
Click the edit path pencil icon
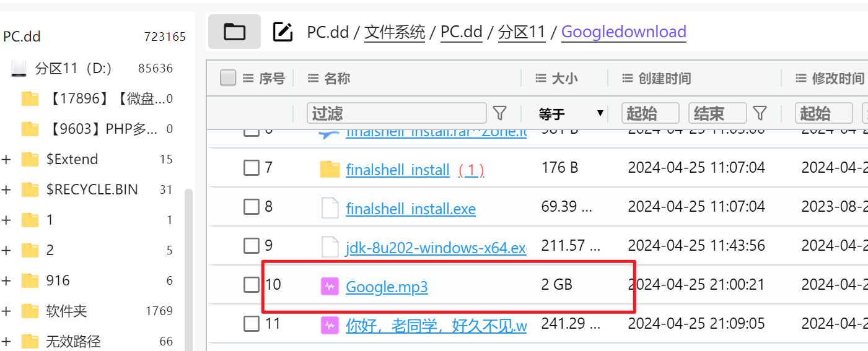pos(283,32)
